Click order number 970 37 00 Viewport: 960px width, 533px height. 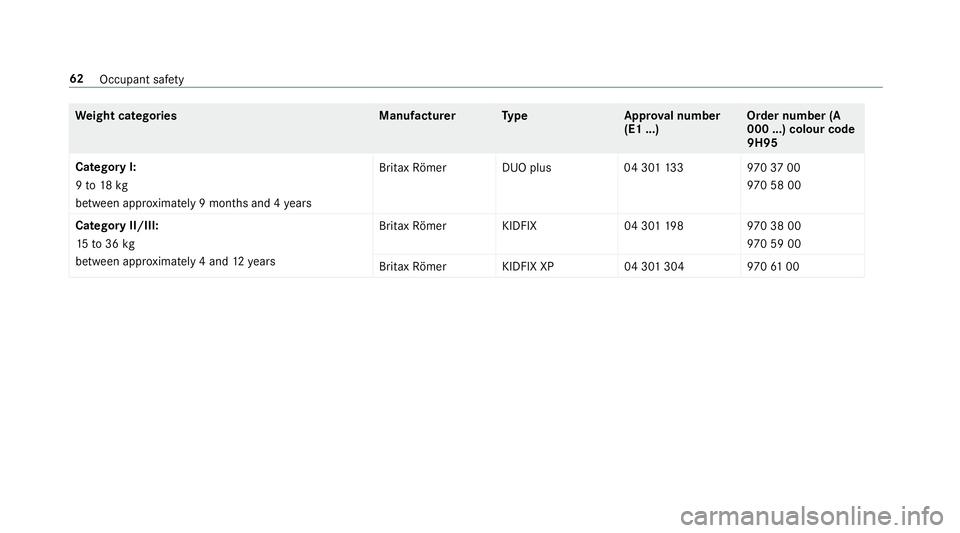[773, 168]
